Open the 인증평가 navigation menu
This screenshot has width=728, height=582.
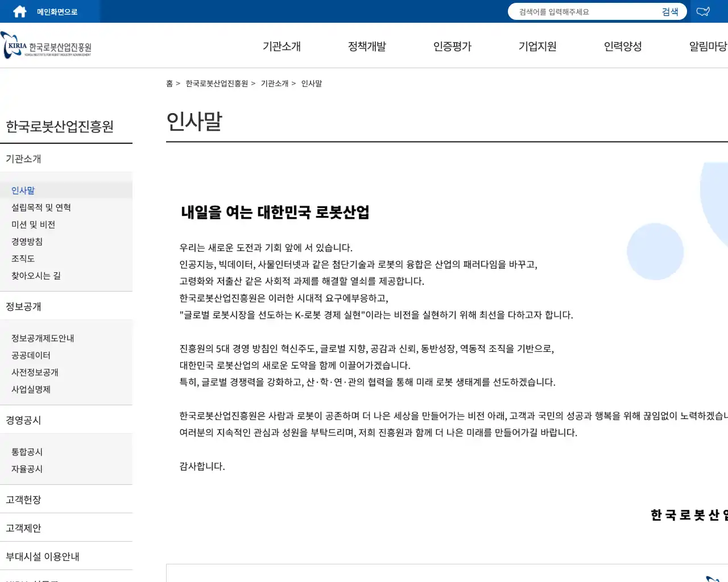[452, 47]
